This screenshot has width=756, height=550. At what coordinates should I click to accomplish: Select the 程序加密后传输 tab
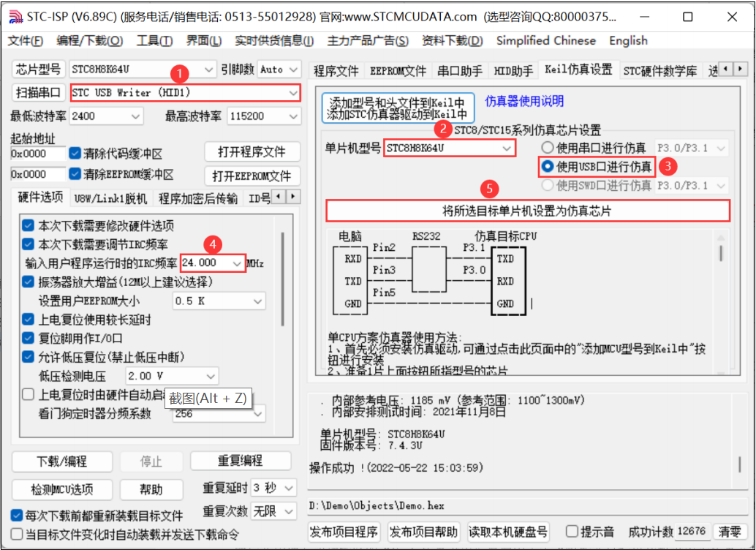tap(197, 198)
